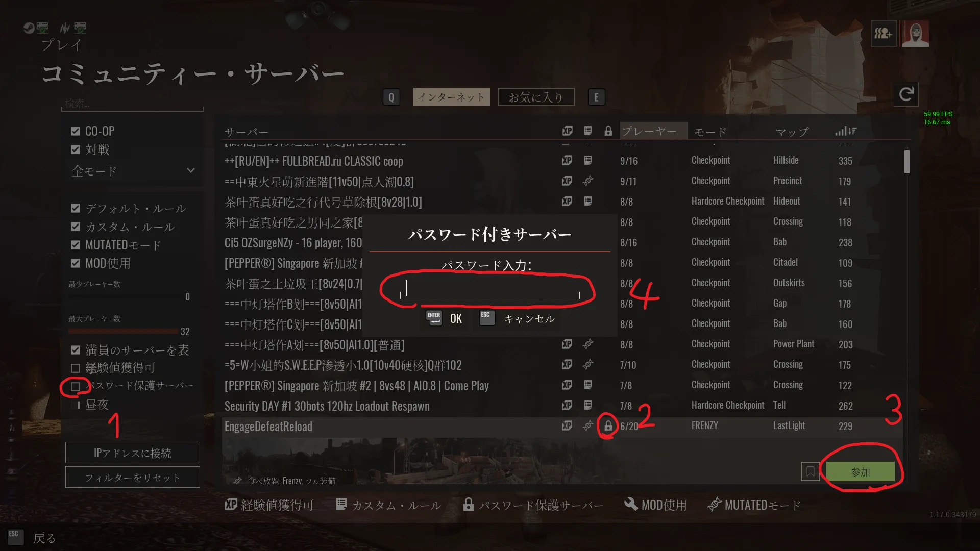Sort by the lock password column icon
Image resolution: width=980 pixels, height=551 pixels.
[608, 131]
